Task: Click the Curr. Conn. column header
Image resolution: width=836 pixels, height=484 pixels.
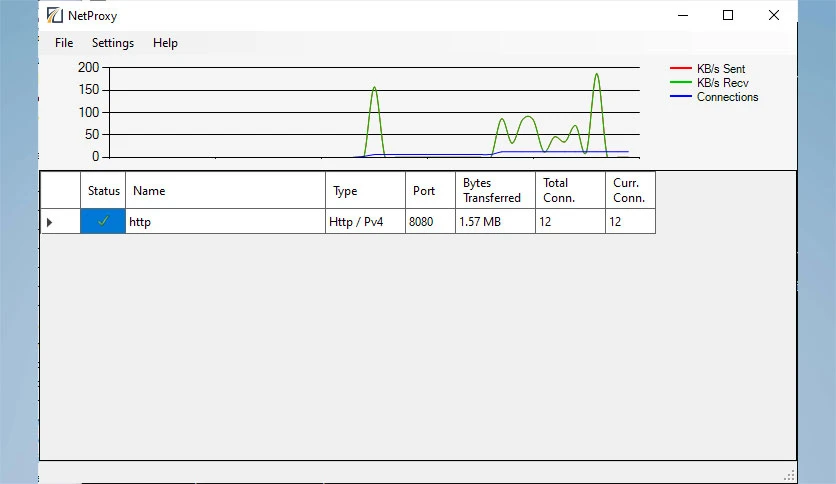Action: coord(630,190)
